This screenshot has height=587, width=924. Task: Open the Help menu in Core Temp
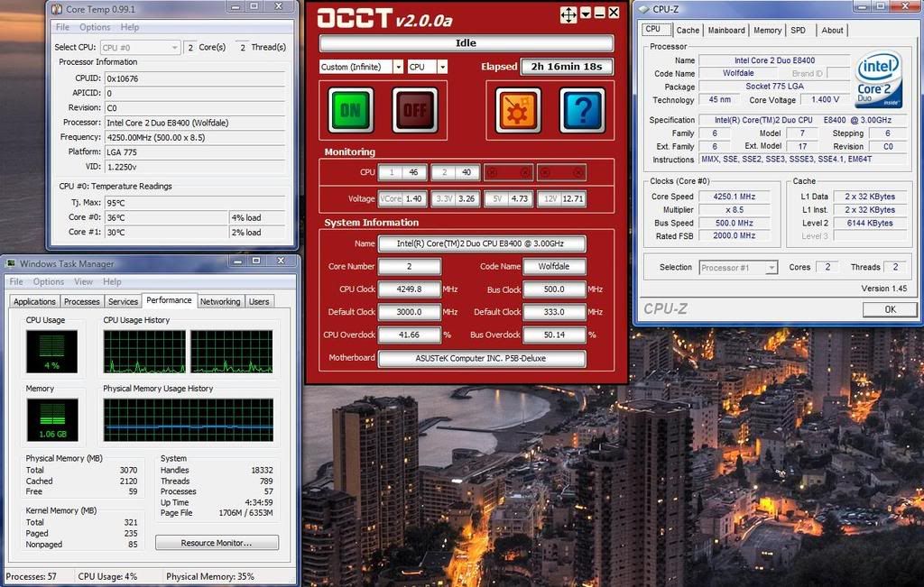[130, 27]
